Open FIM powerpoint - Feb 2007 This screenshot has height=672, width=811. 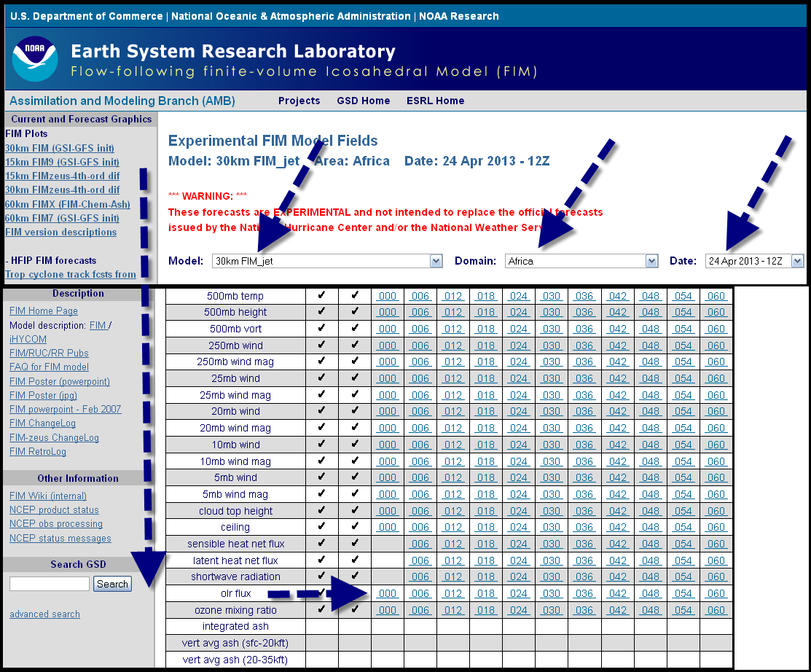click(65, 409)
